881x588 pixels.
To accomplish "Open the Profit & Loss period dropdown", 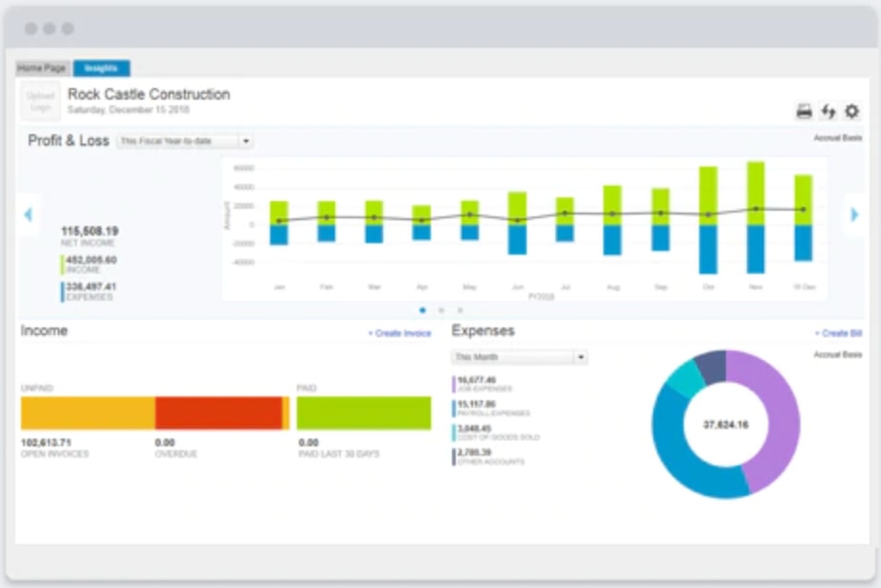I will [186, 141].
